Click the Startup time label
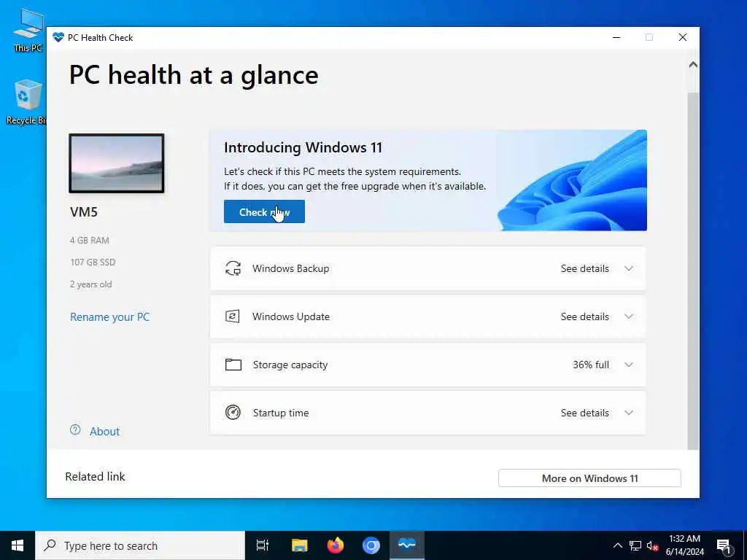The image size is (747, 560). tap(281, 413)
